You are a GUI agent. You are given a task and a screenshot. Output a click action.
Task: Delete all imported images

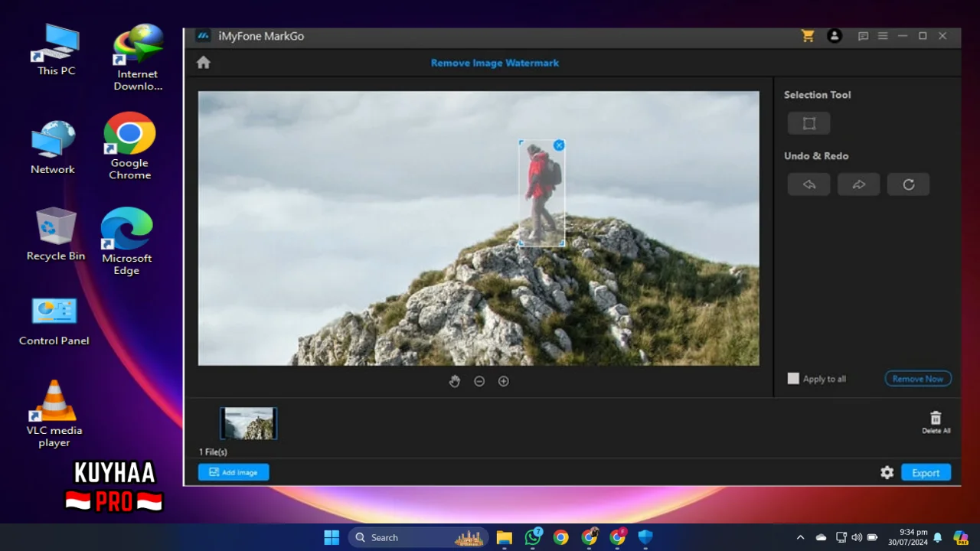tap(936, 422)
